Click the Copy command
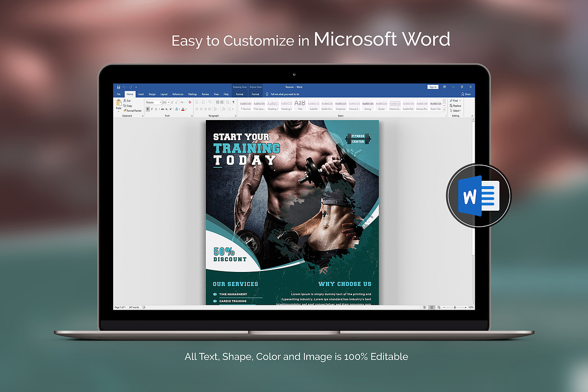 (x=127, y=105)
